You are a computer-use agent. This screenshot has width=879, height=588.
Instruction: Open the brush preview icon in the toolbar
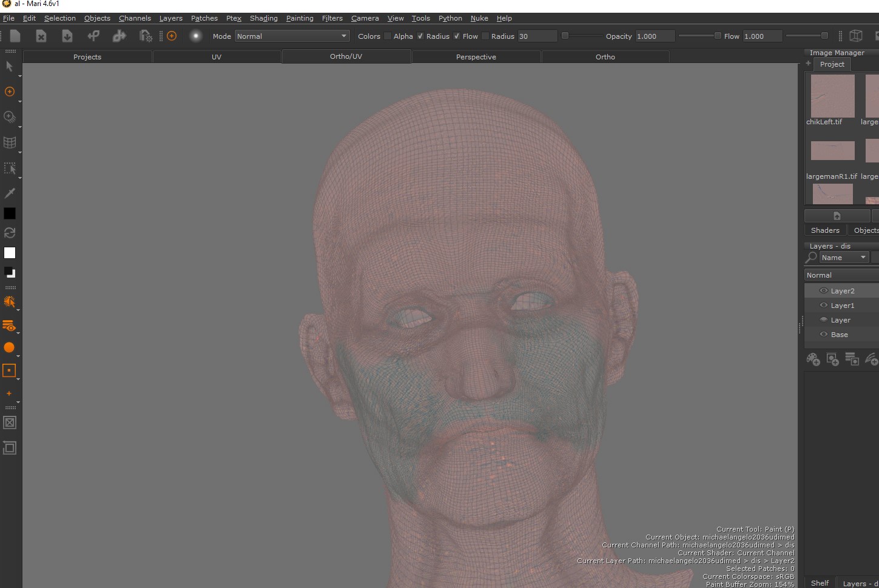(195, 36)
